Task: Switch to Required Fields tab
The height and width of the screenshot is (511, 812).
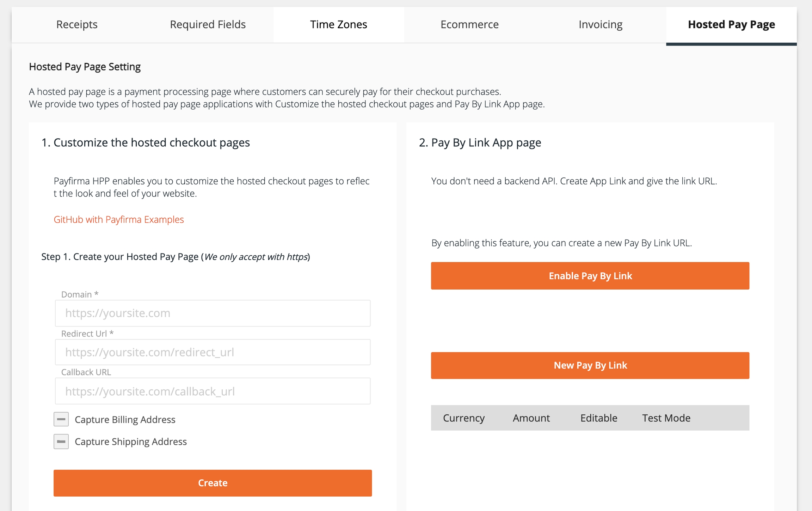Action: point(208,24)
